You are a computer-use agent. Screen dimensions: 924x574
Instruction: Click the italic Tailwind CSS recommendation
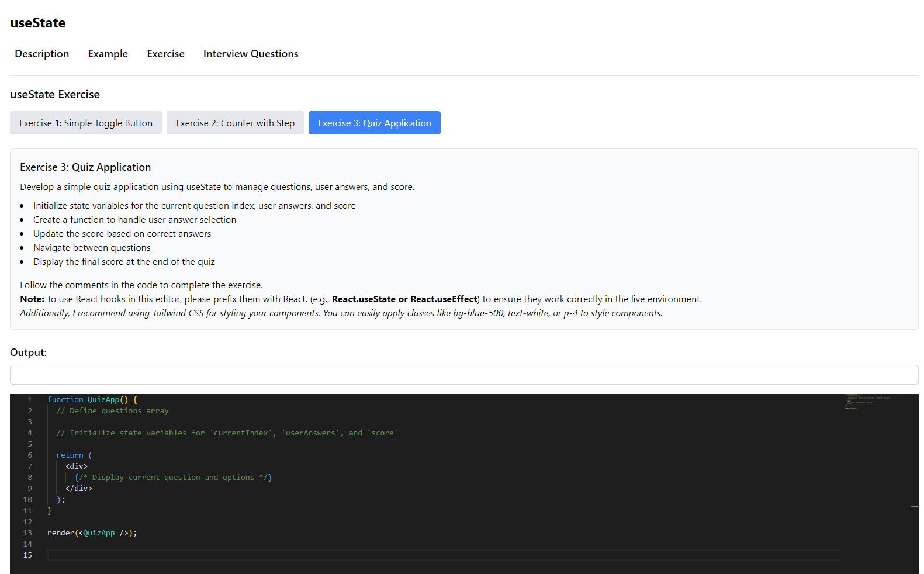(x=341, y=313)
